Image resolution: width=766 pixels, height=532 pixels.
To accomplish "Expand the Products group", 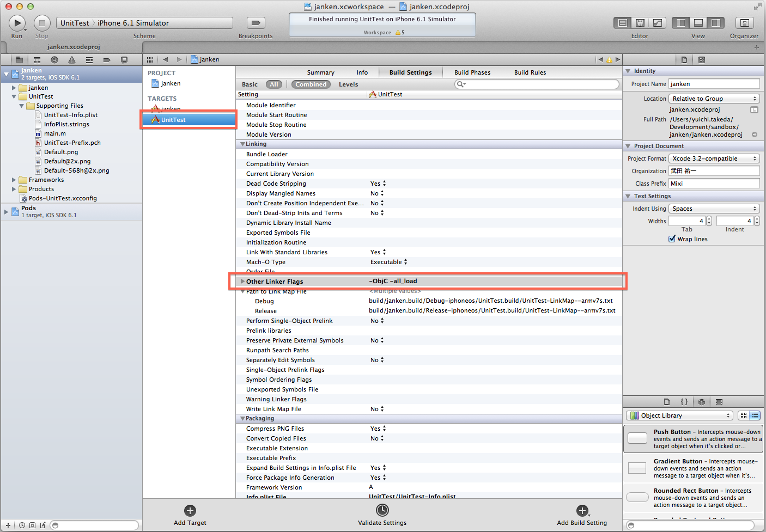I will click(14, 189).
